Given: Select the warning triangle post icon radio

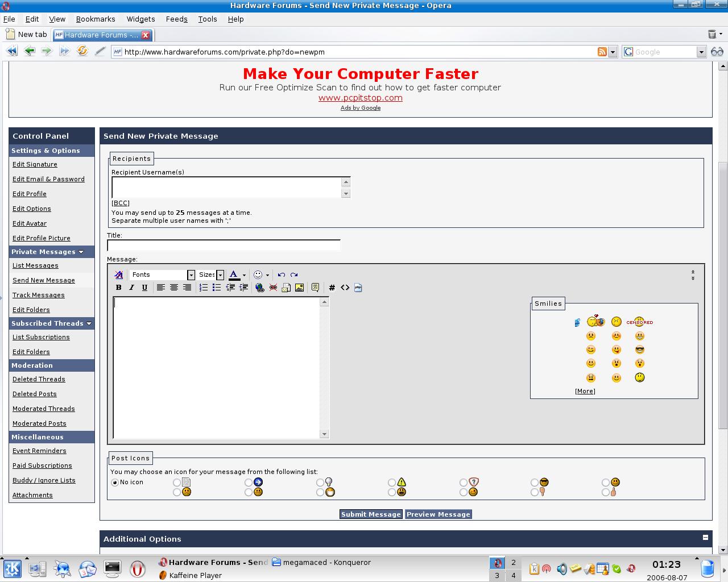Looking at the screenshot, I should point(392,483).
